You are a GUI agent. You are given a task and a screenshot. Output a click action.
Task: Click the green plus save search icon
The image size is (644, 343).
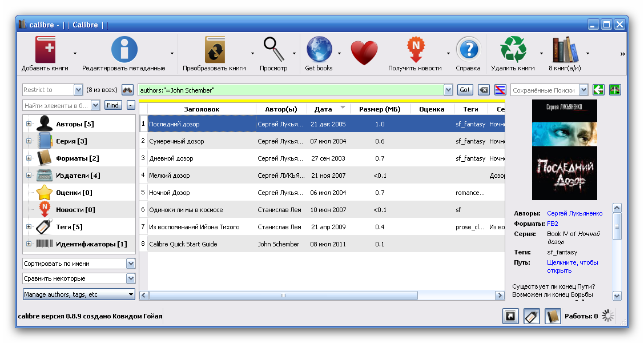[615, 90]
